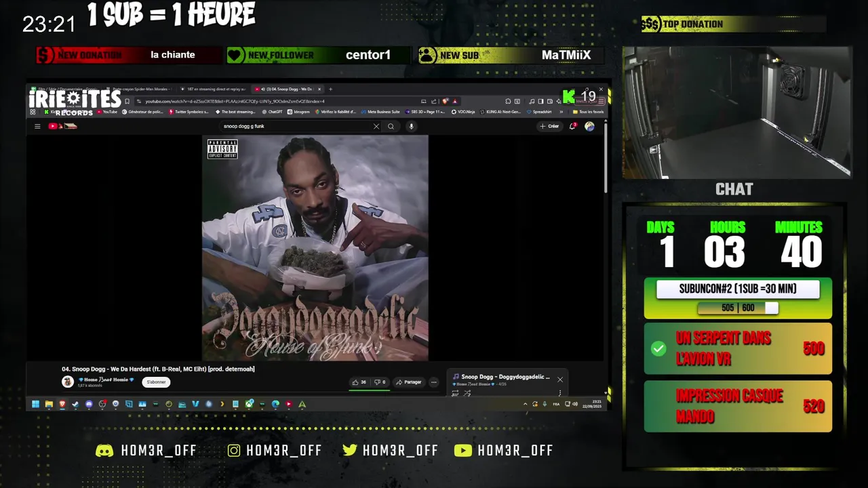Image resolution: width=868 pixels, height=488 pixels.
Task: Open the 'Spreadshirt' bookmark
Action: (x=539, y=112)
